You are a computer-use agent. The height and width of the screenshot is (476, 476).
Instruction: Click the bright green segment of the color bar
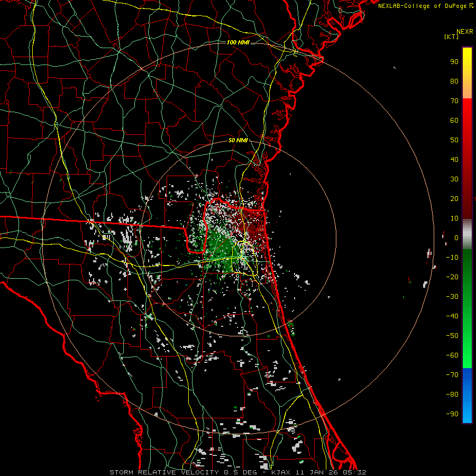467,309
